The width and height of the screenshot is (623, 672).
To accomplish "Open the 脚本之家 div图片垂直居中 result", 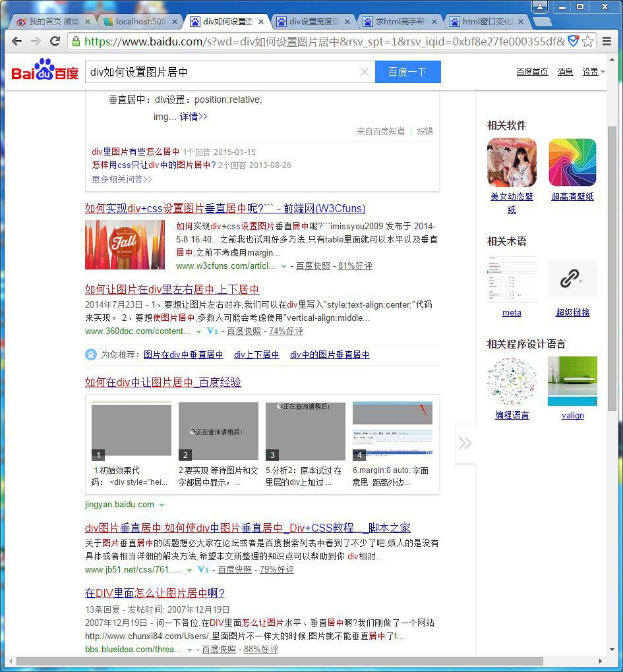I will point(248,528).
